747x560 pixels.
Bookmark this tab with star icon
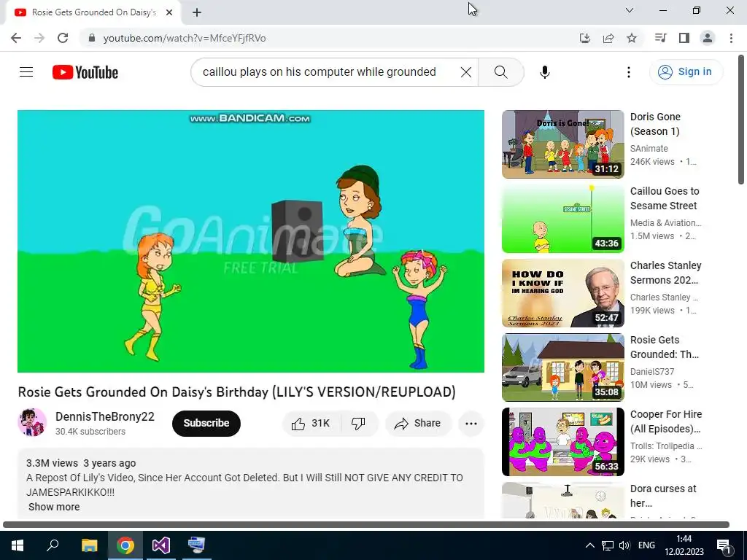(632, 38)
